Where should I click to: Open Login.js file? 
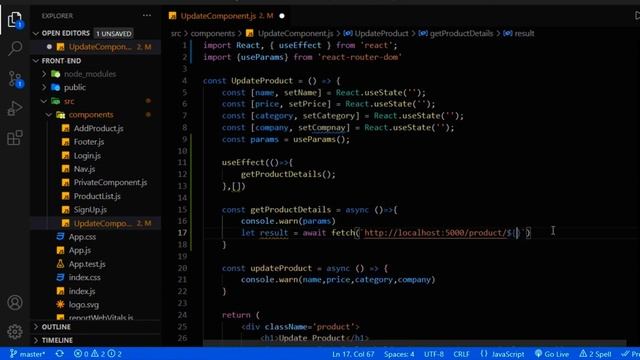[x=87, y=156]
